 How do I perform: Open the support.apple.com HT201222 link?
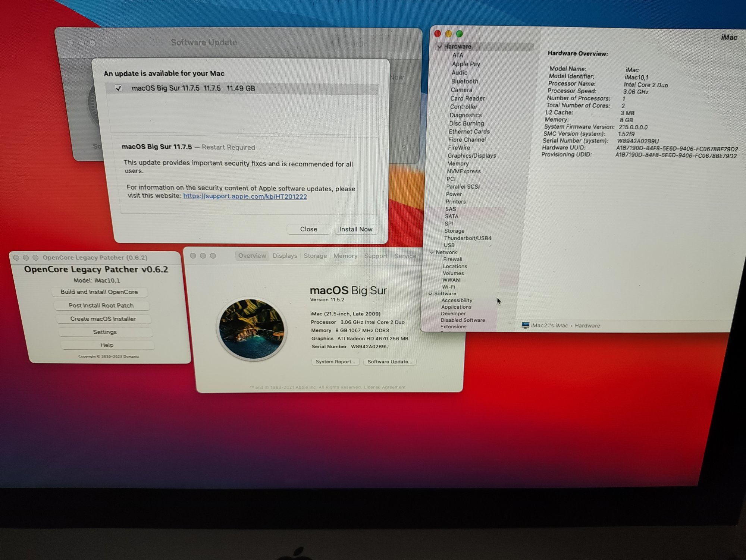245,196
